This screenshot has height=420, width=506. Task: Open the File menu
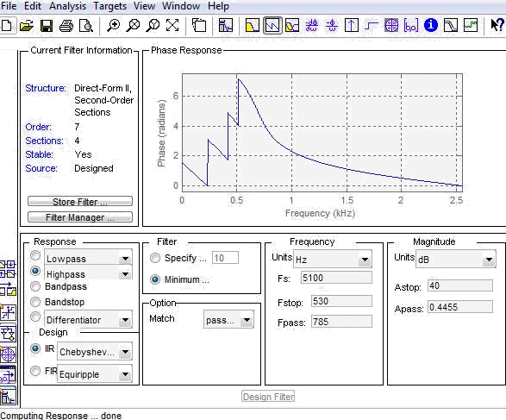[9, 6]
